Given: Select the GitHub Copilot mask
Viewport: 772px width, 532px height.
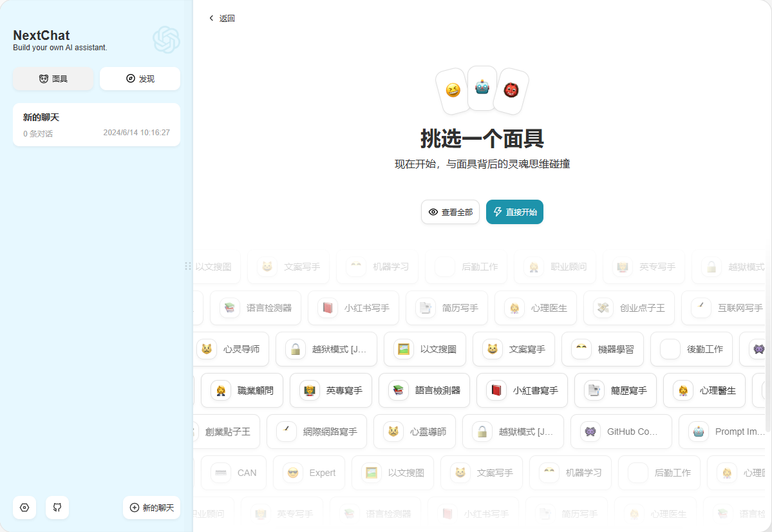Looking at the screenshot, I should [620, 432].
